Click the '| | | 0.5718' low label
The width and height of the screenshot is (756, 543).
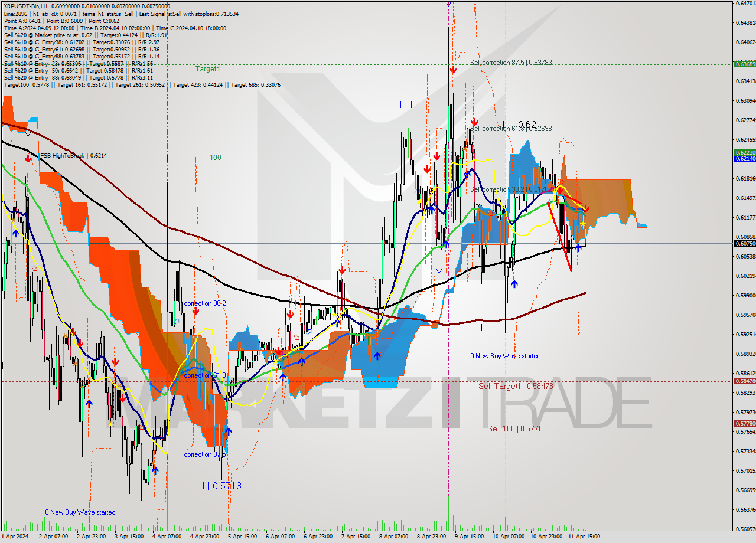pos(219,486)
